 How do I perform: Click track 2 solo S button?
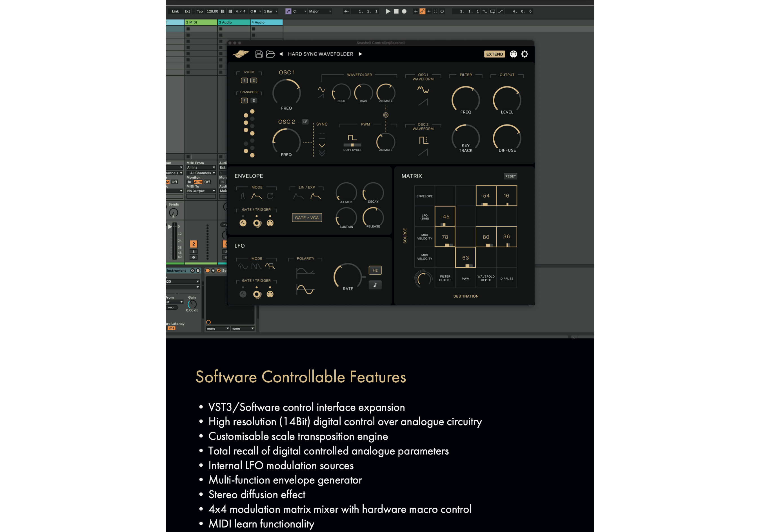coord(194,251)
